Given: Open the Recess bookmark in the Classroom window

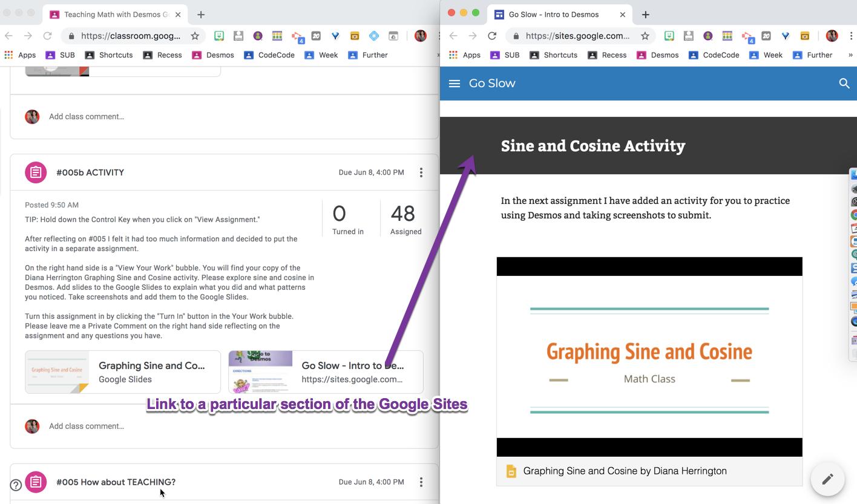Looking at the screenshot, I should click(162, 55).
